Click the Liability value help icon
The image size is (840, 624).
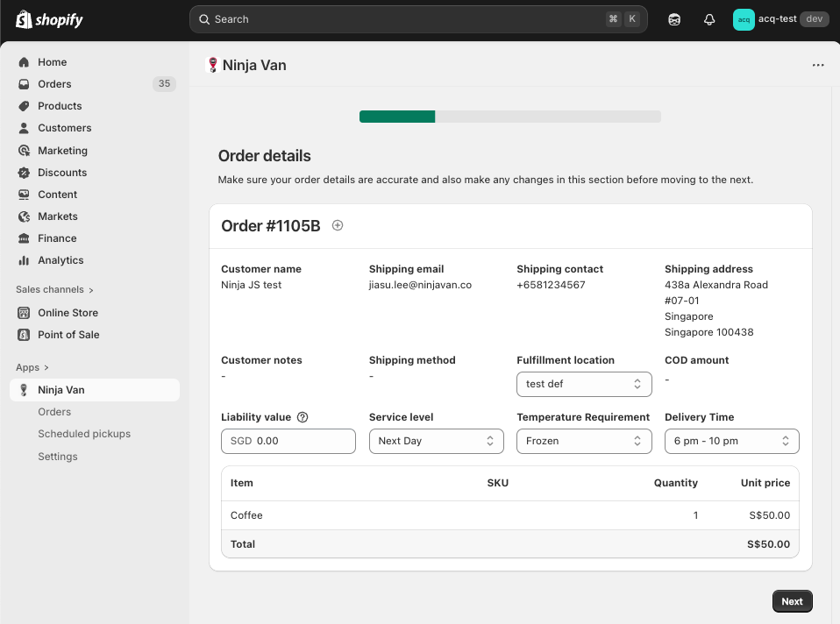[303, 417]
